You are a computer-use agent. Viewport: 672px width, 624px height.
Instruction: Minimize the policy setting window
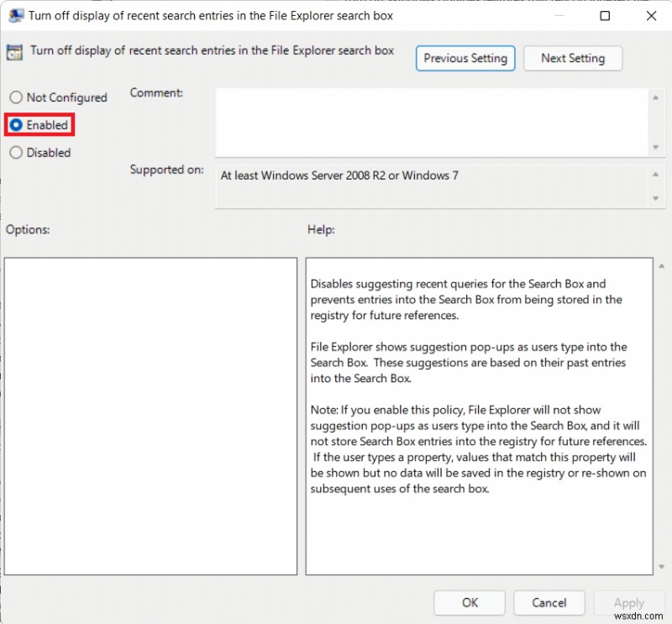click(559, 16)
